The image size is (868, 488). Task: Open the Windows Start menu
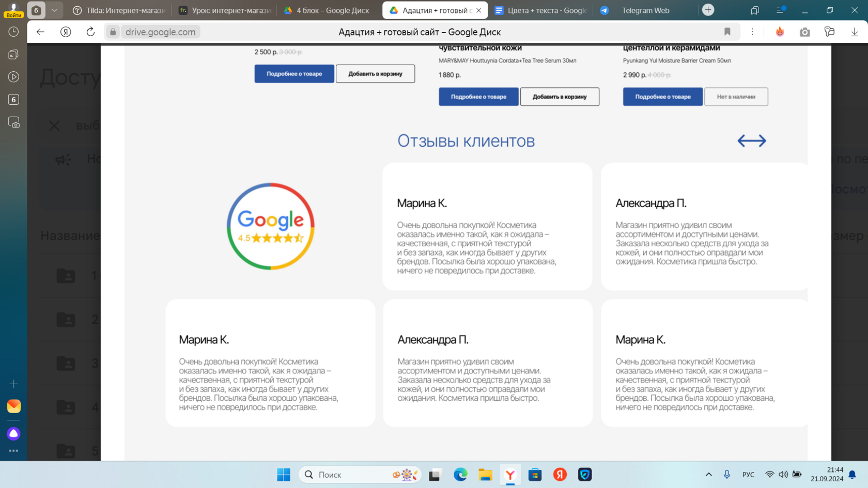[284, 475]
